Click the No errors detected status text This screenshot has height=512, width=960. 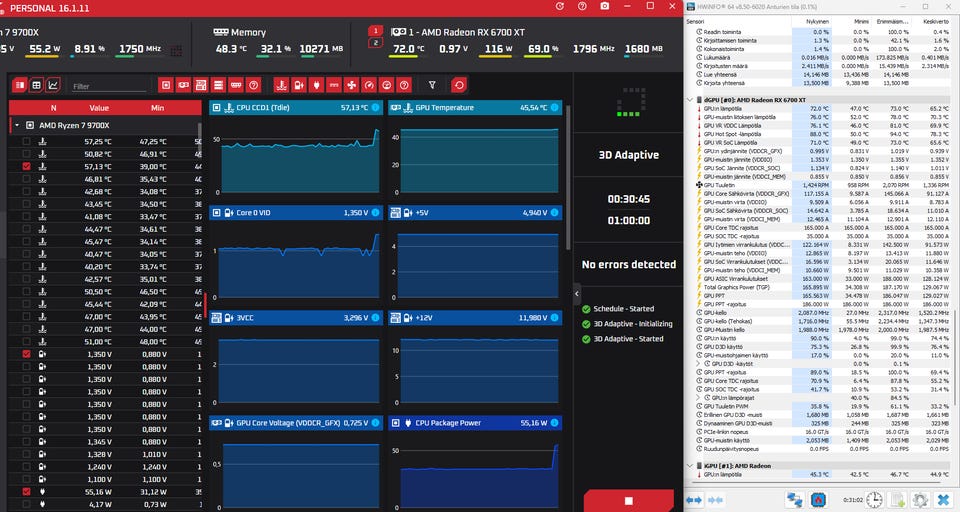(629, 265)
